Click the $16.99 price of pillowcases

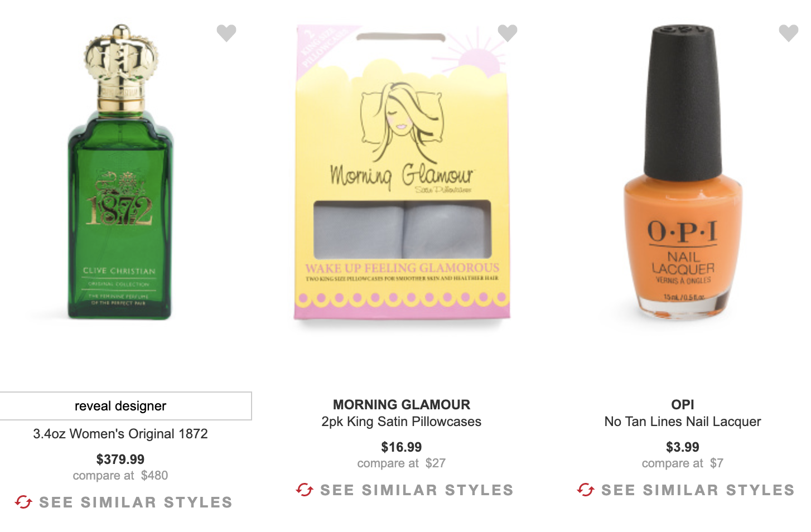pyautogui.click(x=402, y=447)
